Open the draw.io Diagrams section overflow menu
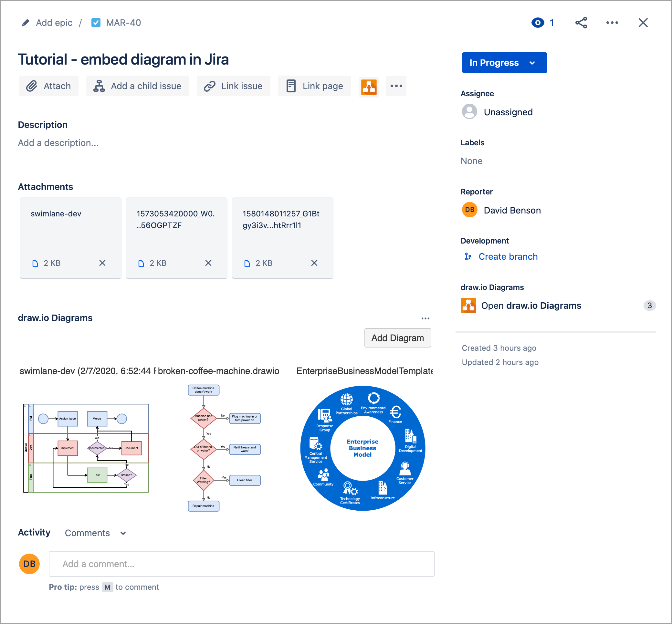Viewport: 672px width, 624px height. [425, 318]
